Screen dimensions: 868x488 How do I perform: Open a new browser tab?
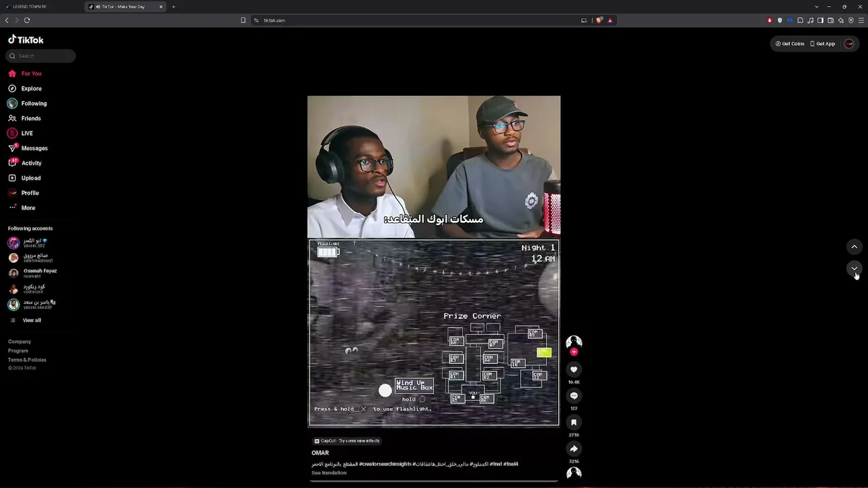click(x=174, y=7)
